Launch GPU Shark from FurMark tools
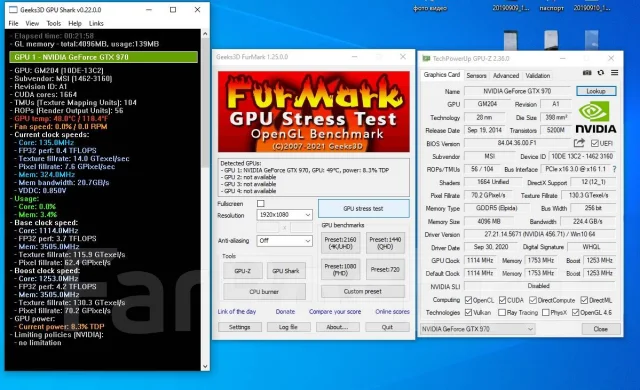 tap(286, 271)
